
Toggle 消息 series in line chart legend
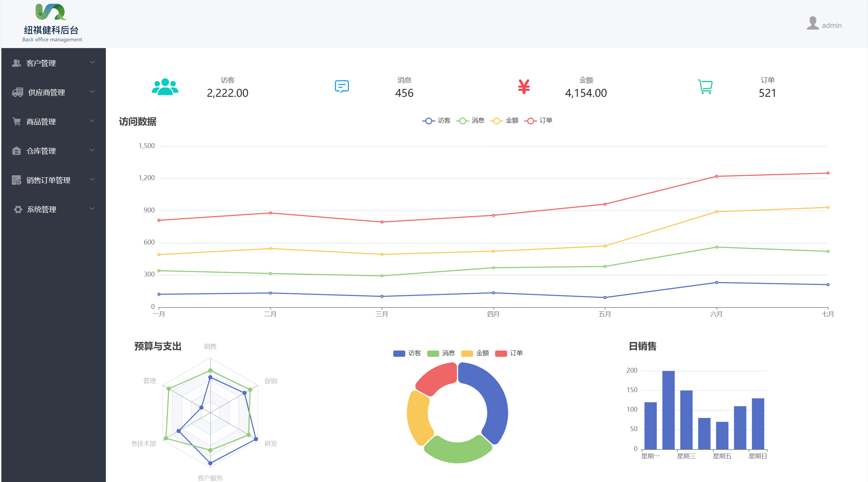(470, 120)
